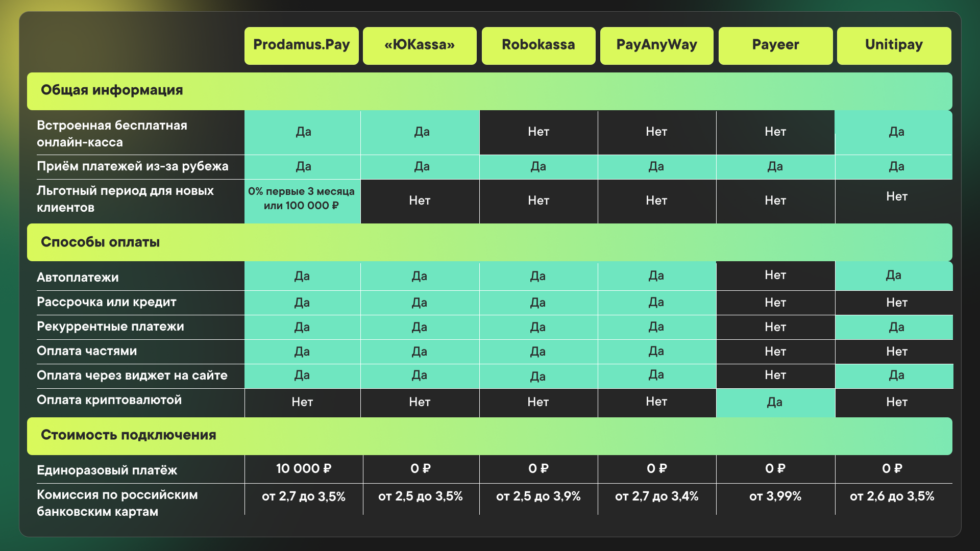Click the Robokassa header label
Screen dimensions: 980x551
click(x=538, y=45)
